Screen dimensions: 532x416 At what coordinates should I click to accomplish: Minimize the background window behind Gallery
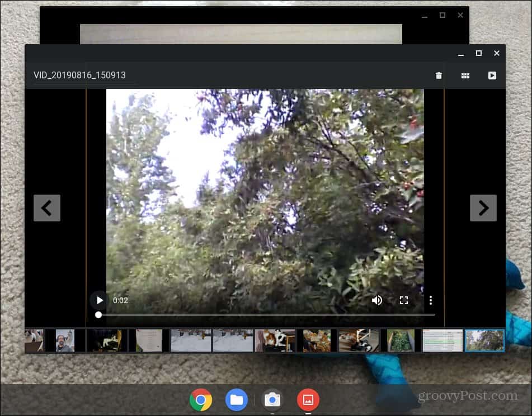pos(425,16)
